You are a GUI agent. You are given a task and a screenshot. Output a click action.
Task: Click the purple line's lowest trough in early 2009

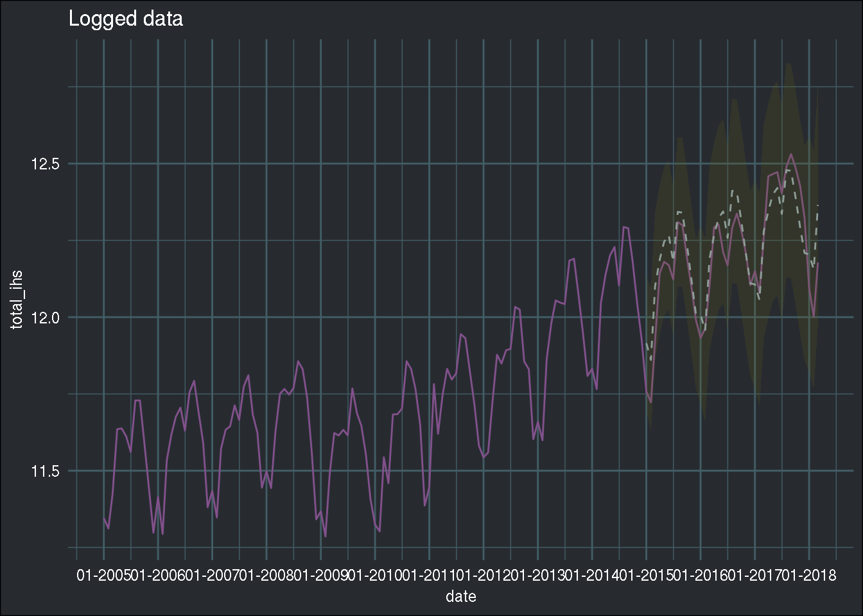point(326,536)
